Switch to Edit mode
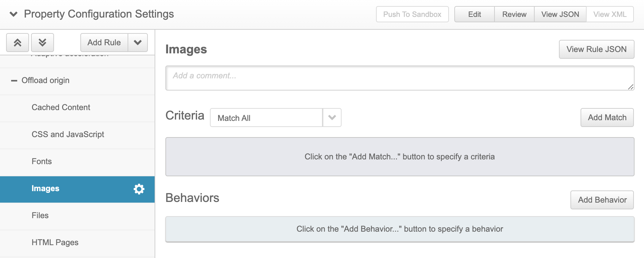 tap(475, 14)
